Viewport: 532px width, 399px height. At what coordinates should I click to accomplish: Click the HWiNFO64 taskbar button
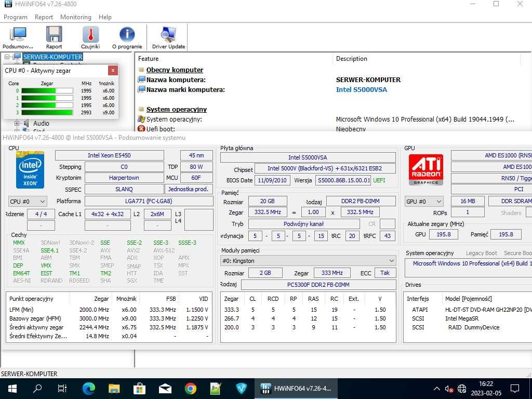pos(296,389)
